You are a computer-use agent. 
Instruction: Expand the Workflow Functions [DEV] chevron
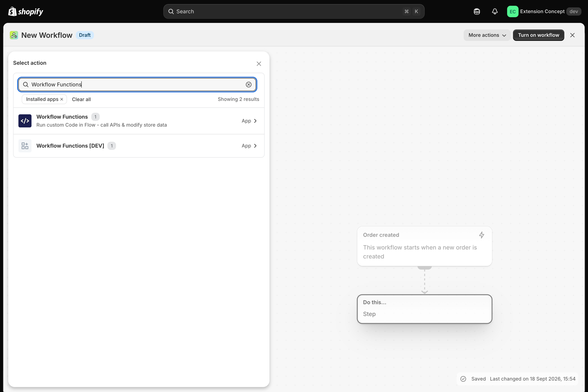(x=255, y=146)
